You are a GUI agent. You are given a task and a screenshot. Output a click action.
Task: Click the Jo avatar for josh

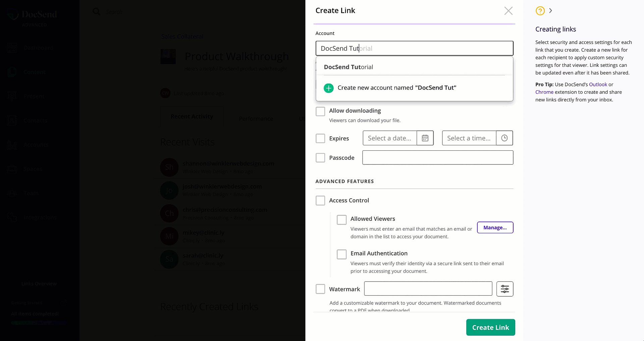(x=169, y=190)
